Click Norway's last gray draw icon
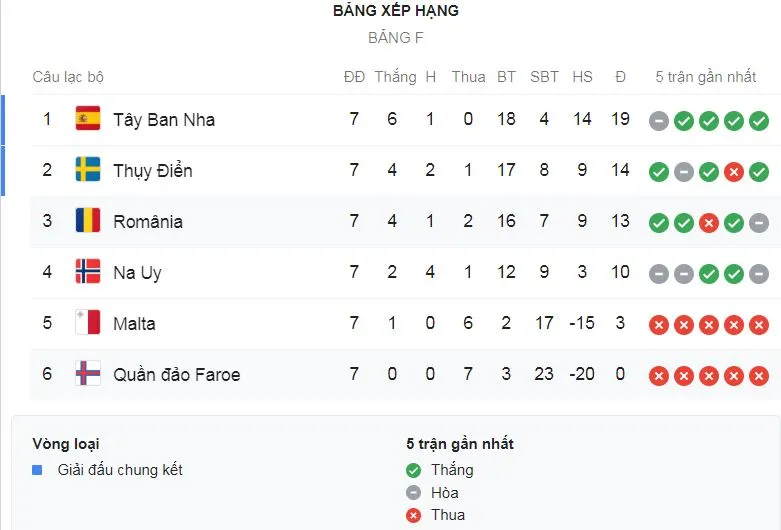Viewport: 781px width, 530px height. click(758, 274)
